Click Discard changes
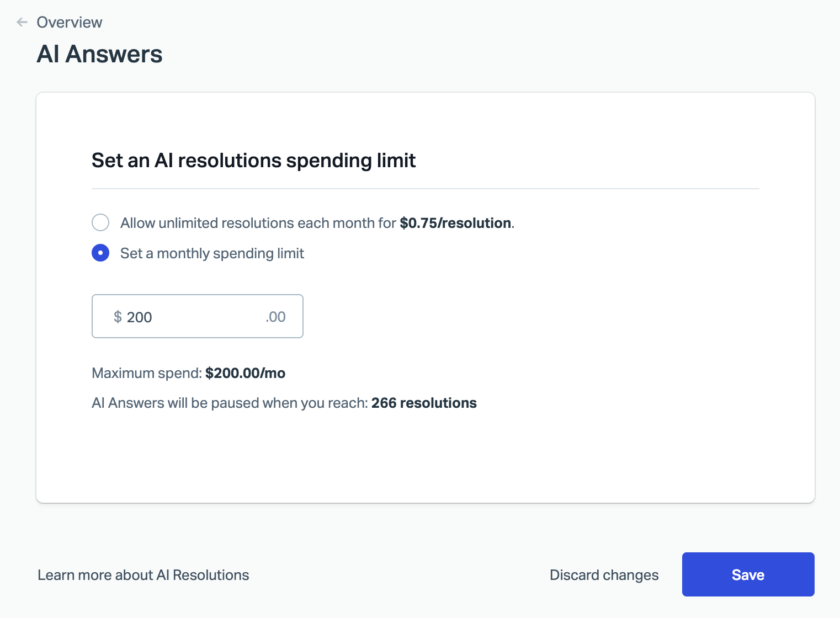Viewport: 840px width, 618px height. 604,575
